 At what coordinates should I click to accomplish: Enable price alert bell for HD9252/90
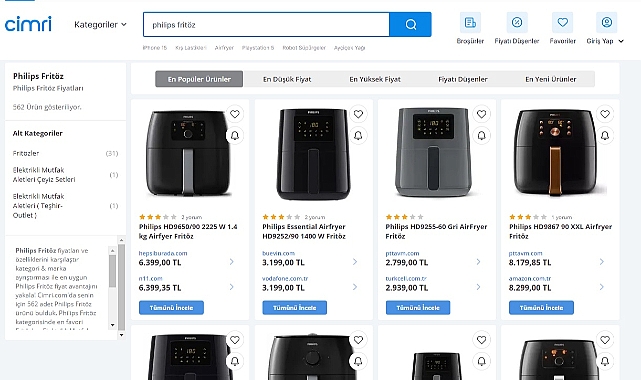[x=358, y=135]
